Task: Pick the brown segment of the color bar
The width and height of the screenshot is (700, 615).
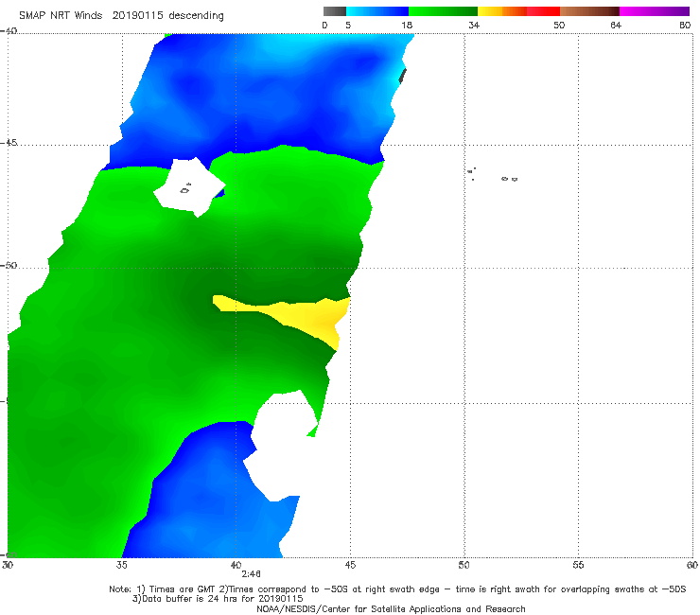Action: pyautogui.click(x=589, y=11)
